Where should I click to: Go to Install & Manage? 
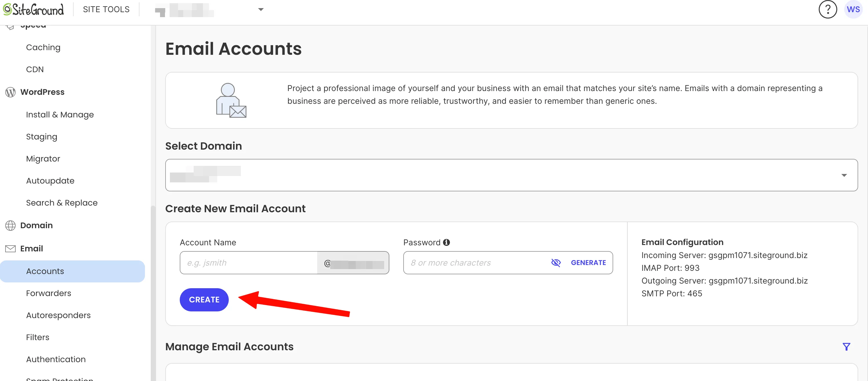60,115
